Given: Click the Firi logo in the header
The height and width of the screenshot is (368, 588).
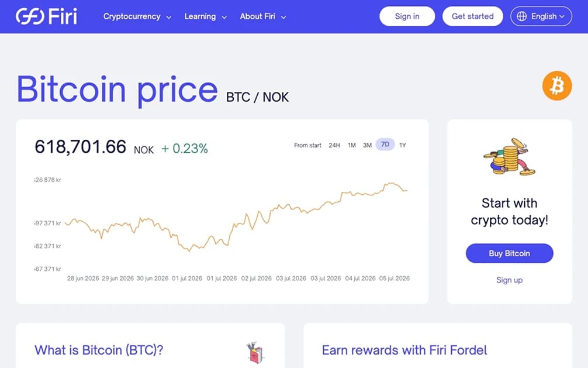Looking at the screenshot, I should (47, 16).
